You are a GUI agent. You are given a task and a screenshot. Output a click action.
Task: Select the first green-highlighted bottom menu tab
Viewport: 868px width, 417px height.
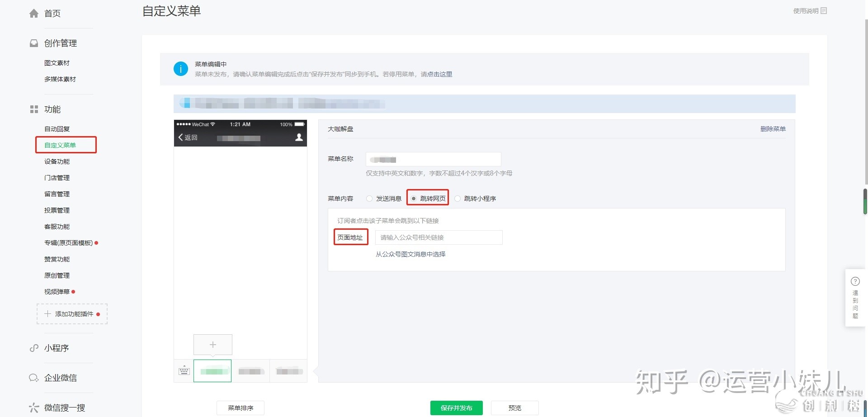tap(212, 371)
